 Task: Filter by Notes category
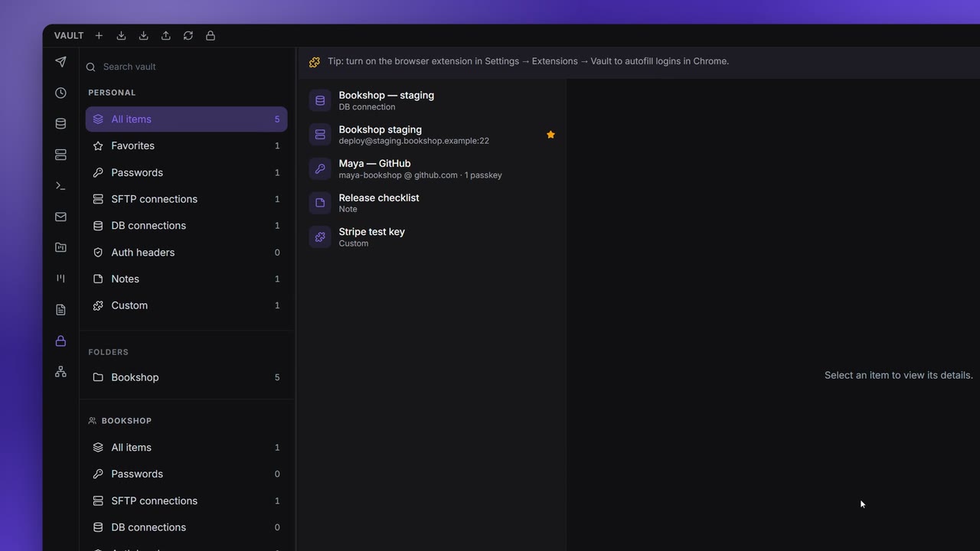[x=186, y=279]
